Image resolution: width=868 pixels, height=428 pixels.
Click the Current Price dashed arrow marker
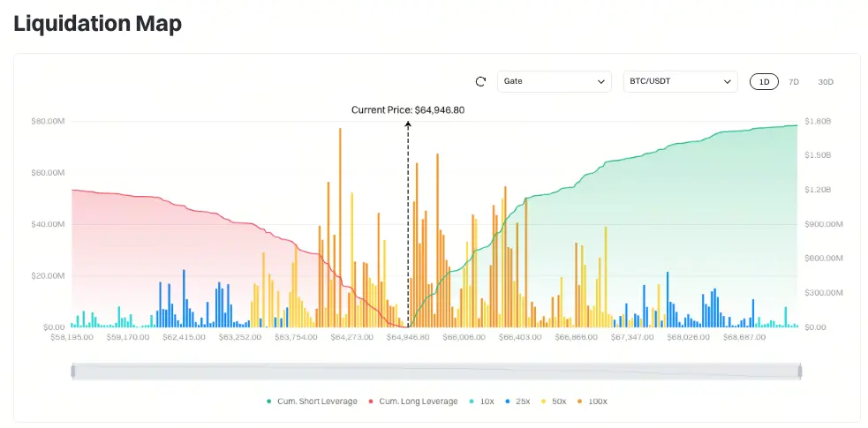408,224
